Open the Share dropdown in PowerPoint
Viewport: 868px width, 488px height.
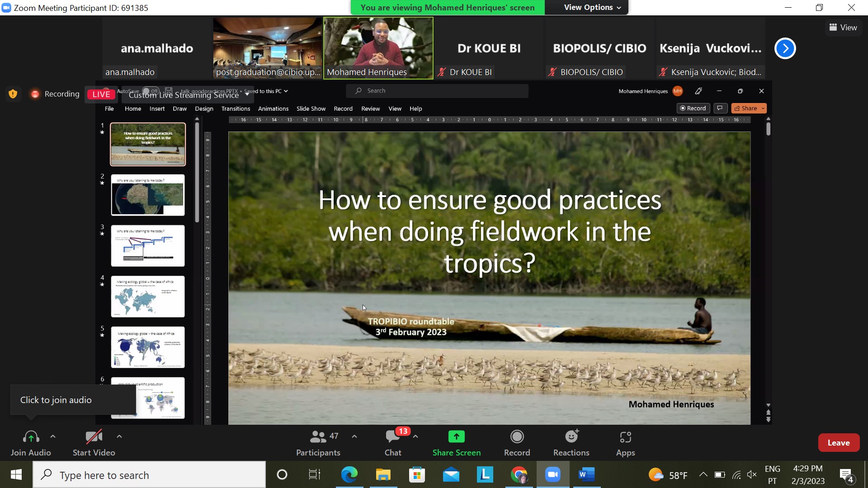click(763, 108)
